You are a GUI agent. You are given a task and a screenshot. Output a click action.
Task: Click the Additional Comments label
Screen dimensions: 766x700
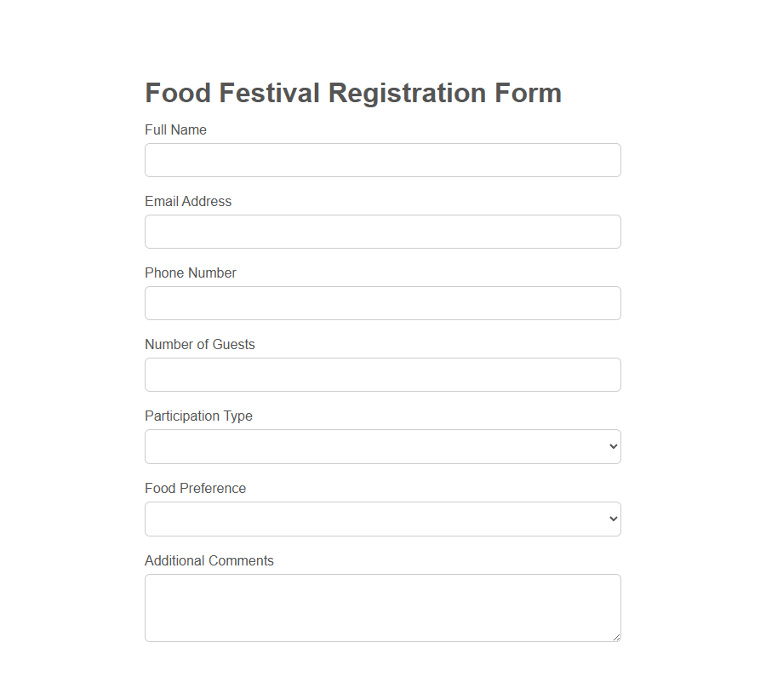[209, 560]
